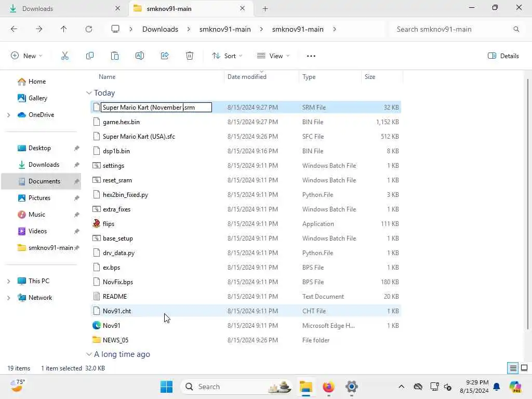
Task: Toggle the Details pane
Action: point(503,56)
